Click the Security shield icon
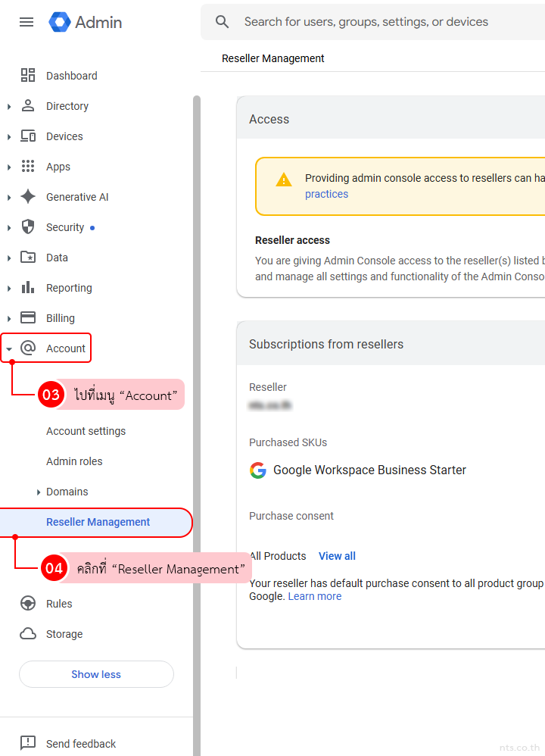Viewport: 545px width, 756px height. tap(28, 227)
